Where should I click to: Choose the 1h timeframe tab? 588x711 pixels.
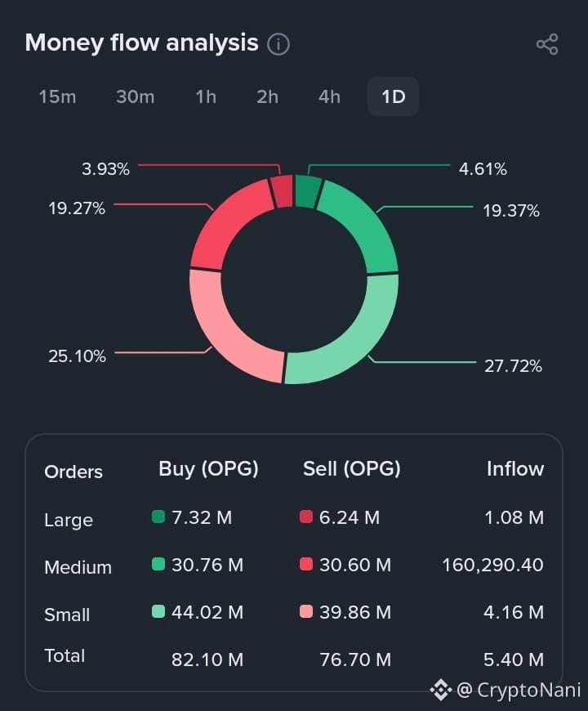click(x=206, y=96)
